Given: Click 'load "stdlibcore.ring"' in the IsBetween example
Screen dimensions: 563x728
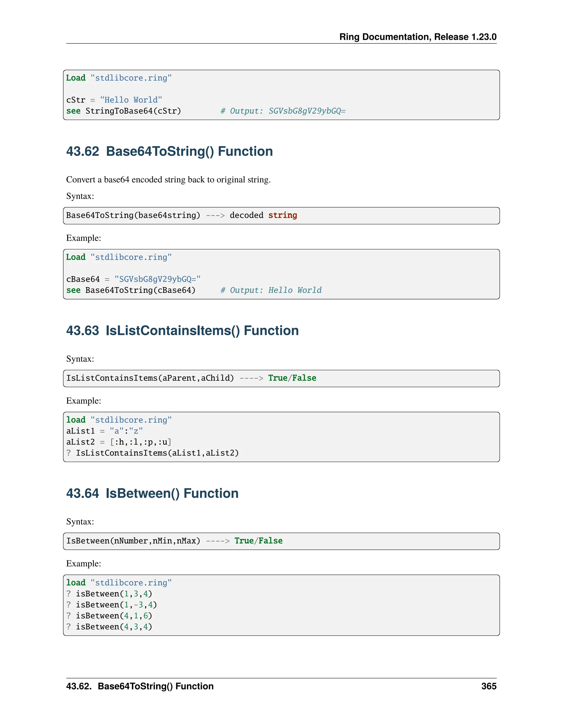Looking at the screenshot, I should pos(119,583).
